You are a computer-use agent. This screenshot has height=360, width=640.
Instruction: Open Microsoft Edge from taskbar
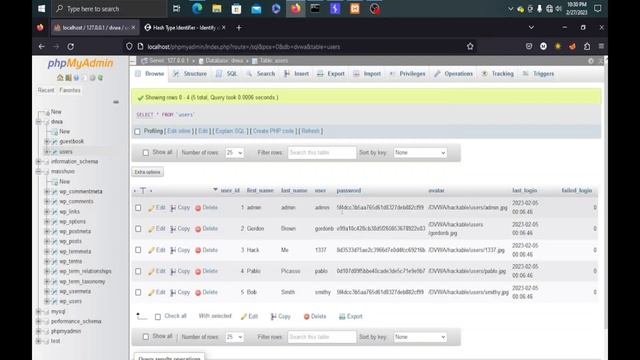click(197, 9)
